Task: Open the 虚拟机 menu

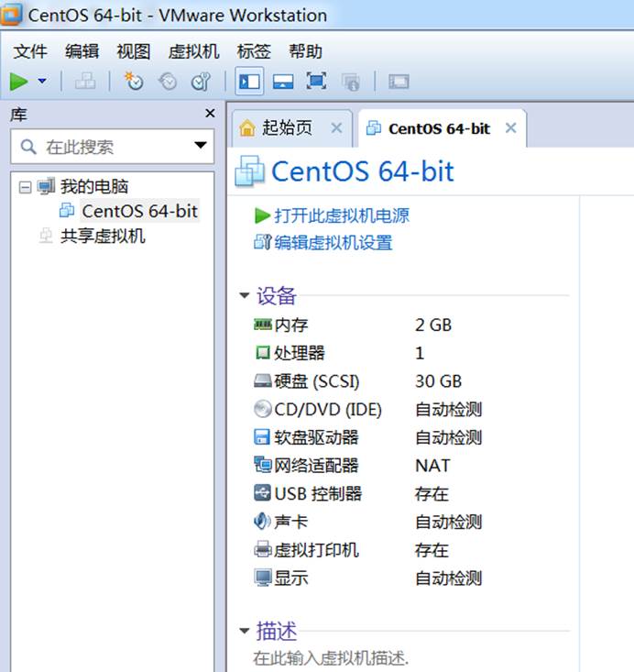Action: (193, 51)
